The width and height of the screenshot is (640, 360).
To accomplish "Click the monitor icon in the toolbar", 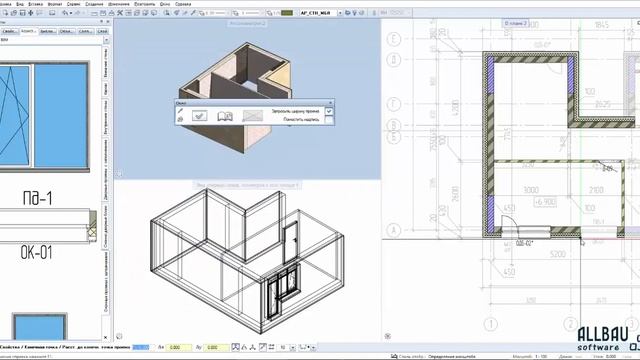I will 52,13.
